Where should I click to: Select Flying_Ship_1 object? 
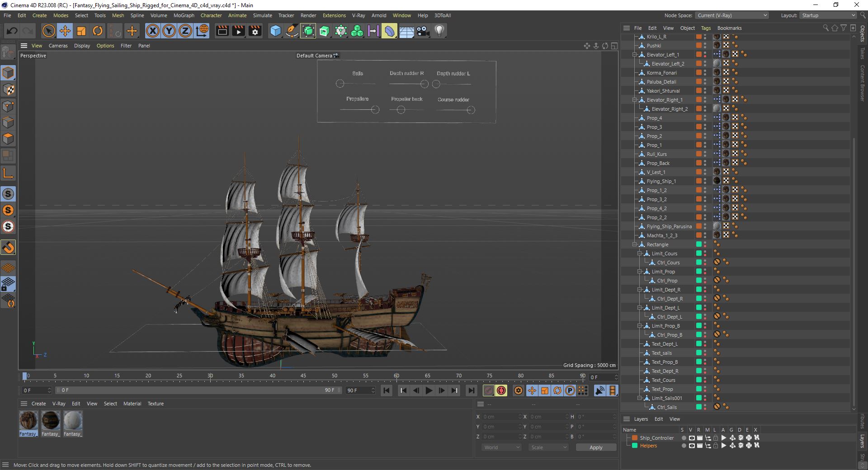pos(661,181)
